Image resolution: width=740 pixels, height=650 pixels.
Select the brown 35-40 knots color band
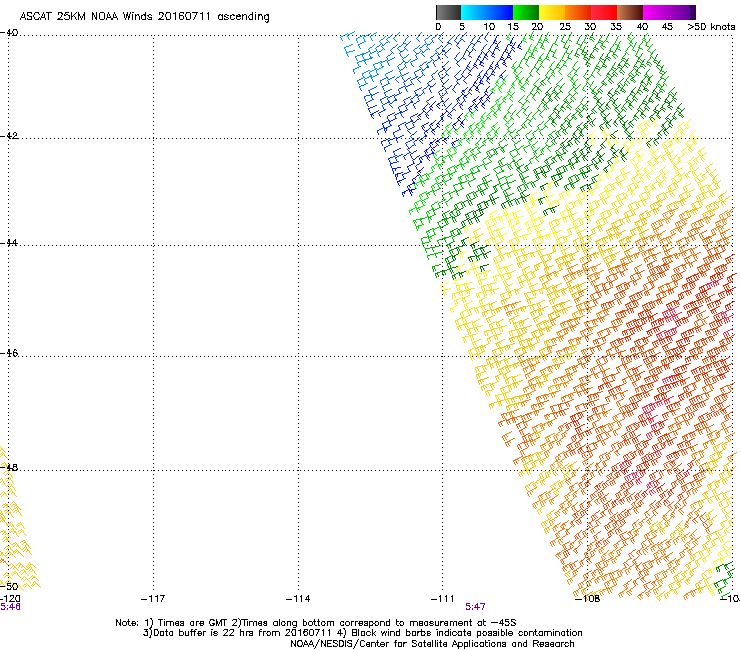(x=630, y=12)
